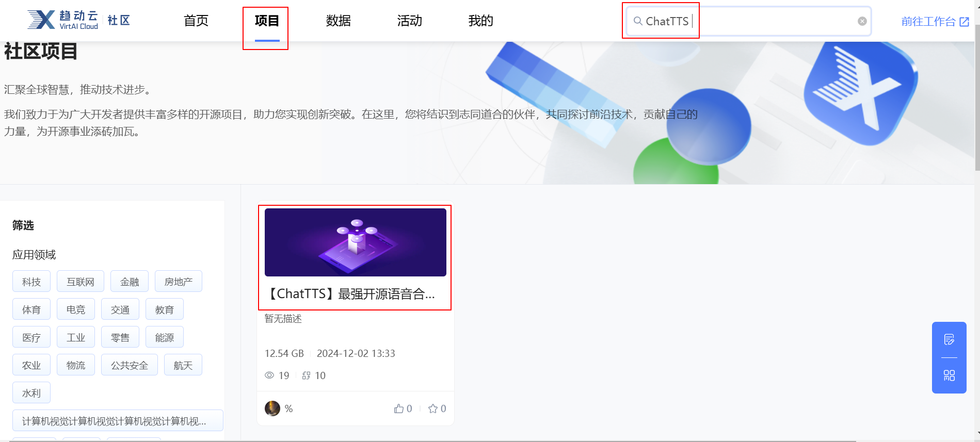Viewport: 980px width, 442px height.
Task: Toggle the 科技 filter tag
Action: [x=31, y=282]
